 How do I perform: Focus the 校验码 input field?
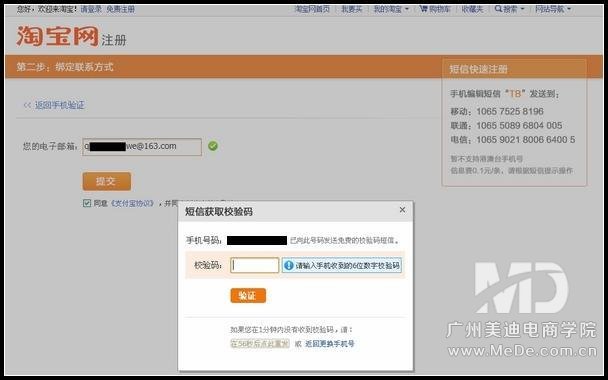click(254, 266)
